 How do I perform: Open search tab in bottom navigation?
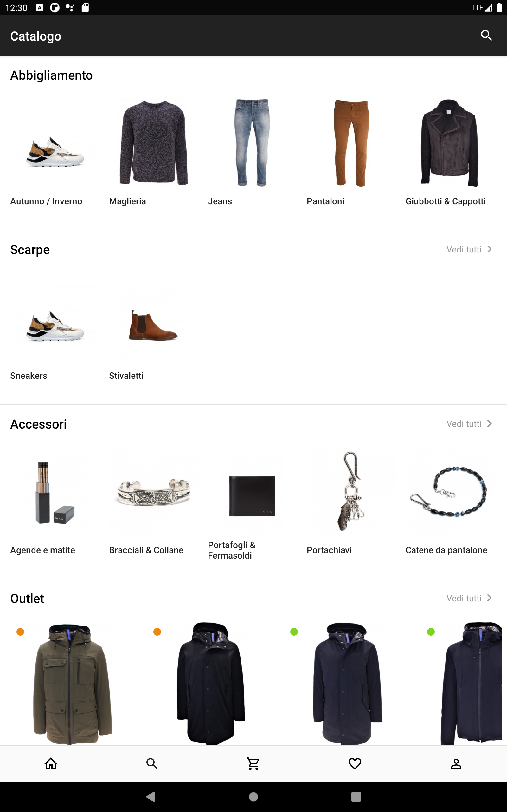[152, 763]
